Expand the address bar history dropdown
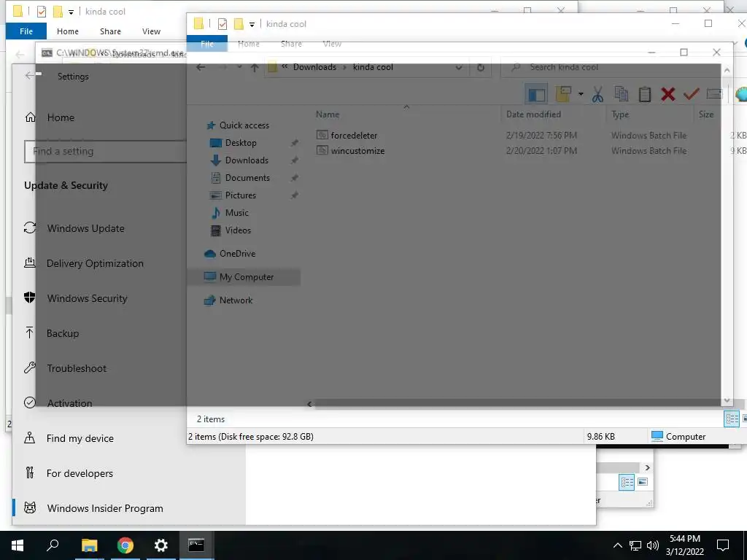Image resolution: width=747 pixels, height=560 pixels. (x=458, y=67)
